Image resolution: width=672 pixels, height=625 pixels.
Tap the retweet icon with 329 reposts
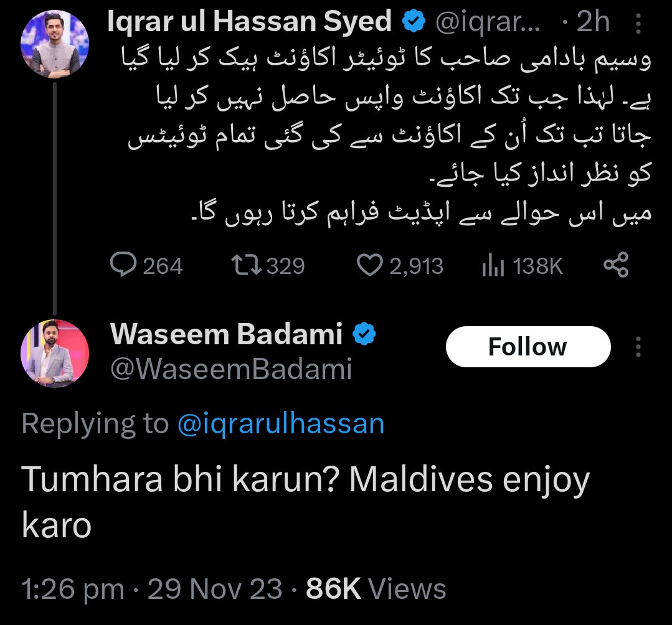click(247, 265)
